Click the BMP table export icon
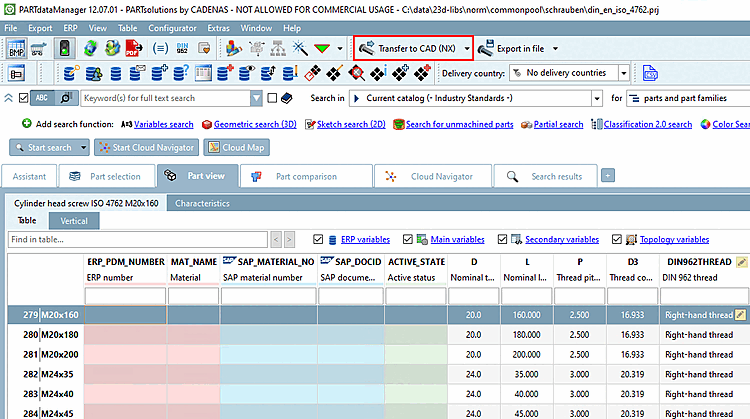This screenshot has height=419, width=750. coord(16,48)
